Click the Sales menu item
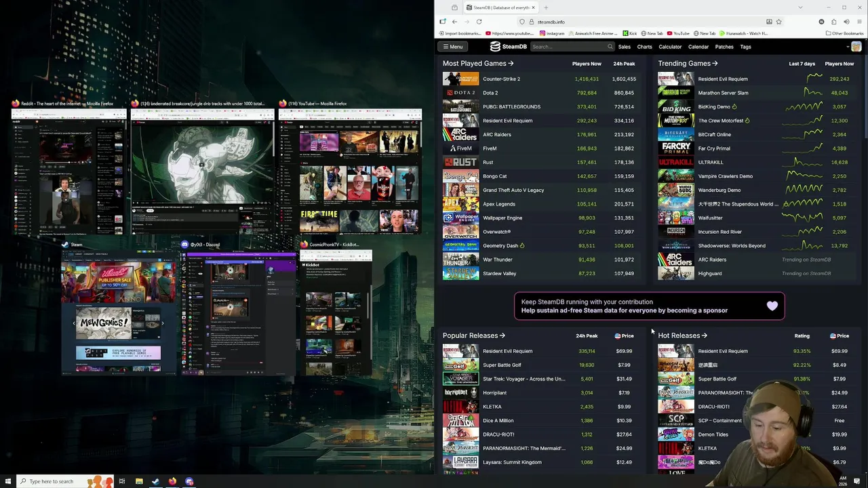Screen dimensions: 868x488 click(x=624, y=47)
